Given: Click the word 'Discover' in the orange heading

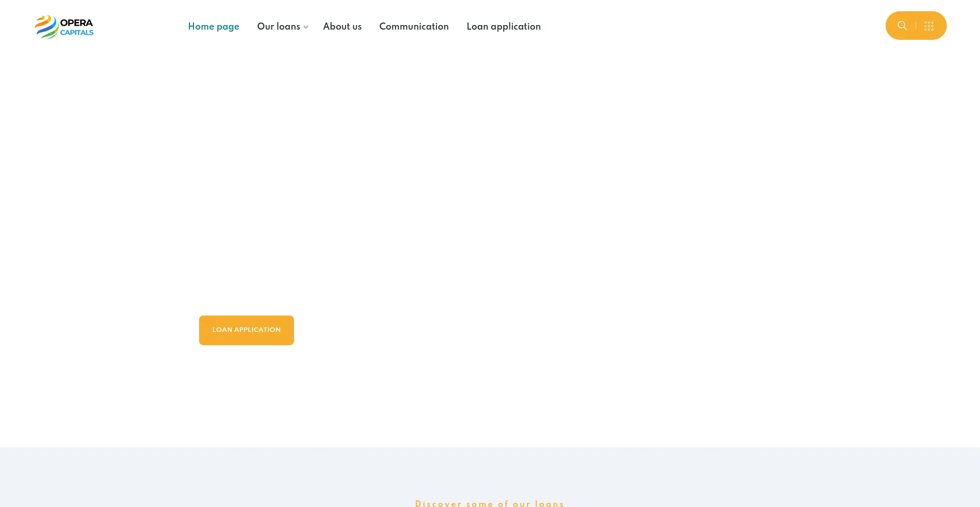Looking at the screenshot, I should click(438, 503).
